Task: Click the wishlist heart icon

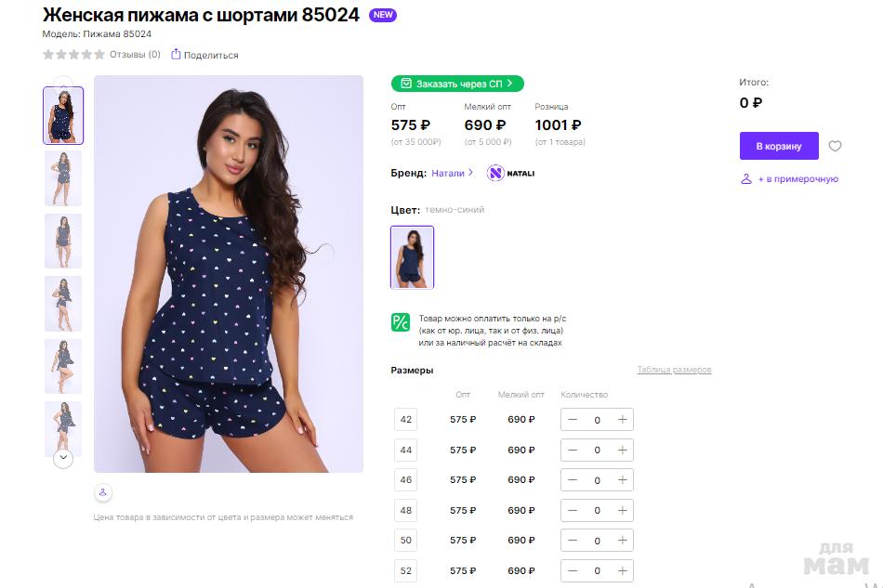Action: point(835,146)
